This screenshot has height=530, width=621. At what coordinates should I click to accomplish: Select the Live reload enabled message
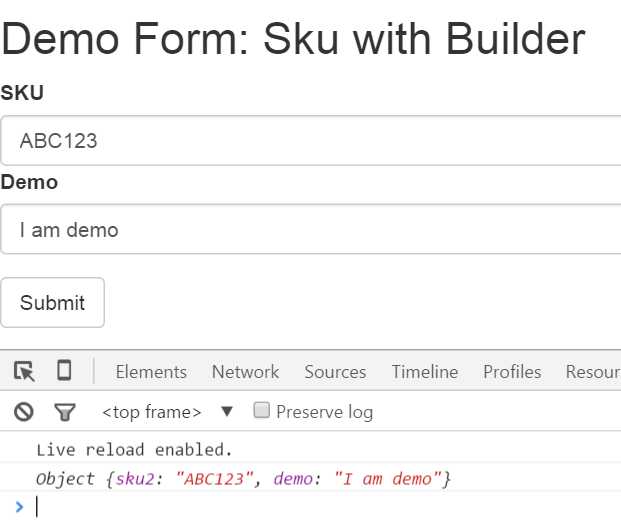click(x=134, y=450)
